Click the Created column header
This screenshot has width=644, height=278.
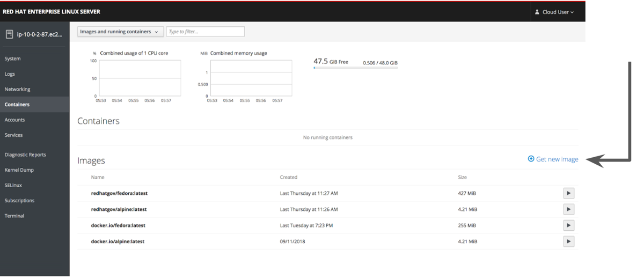coord(289,177)
